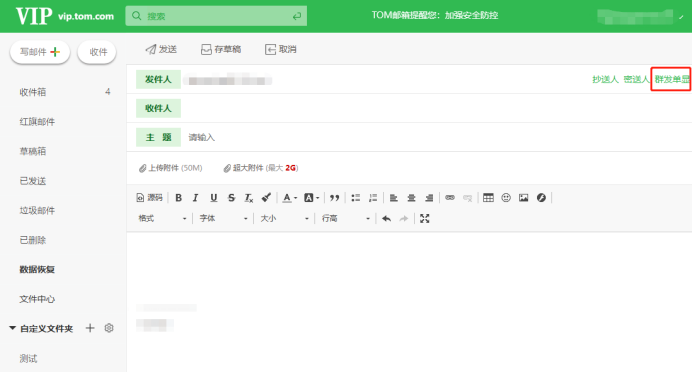Open the 行高 line height dropdown
This screenshot has height=373, width=692.
(x=346, y=219)
